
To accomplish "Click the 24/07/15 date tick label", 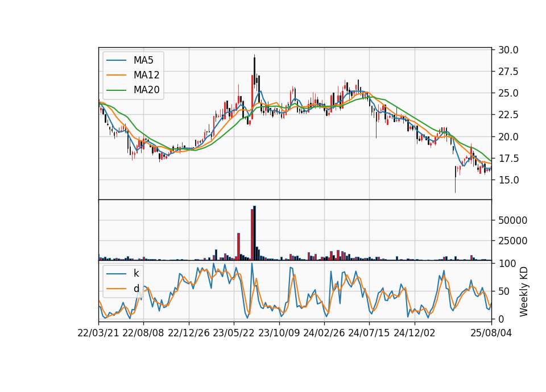I will click(x=369, y=333).
